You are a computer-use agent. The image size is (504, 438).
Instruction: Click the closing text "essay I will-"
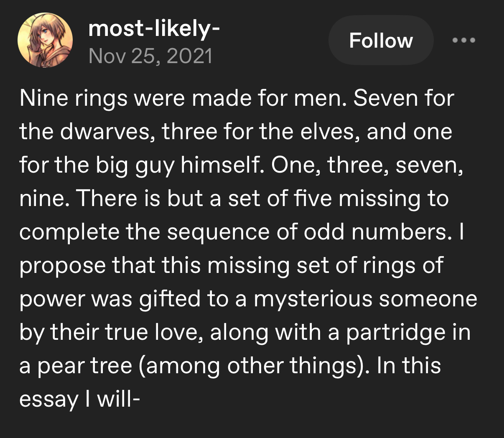(x=79, y=400)
